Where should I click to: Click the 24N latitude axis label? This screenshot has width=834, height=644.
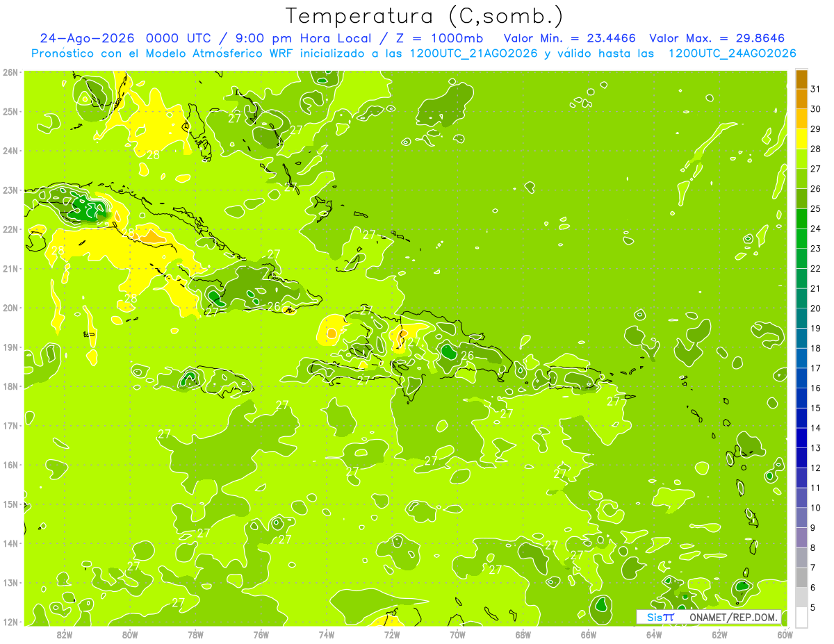[x=10, y=151]
